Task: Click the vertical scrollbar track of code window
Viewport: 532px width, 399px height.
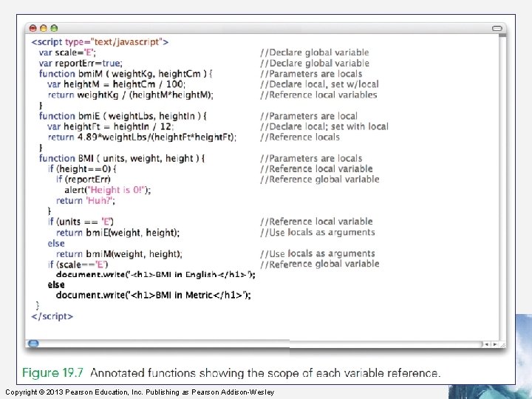Action: pos(502,188)
